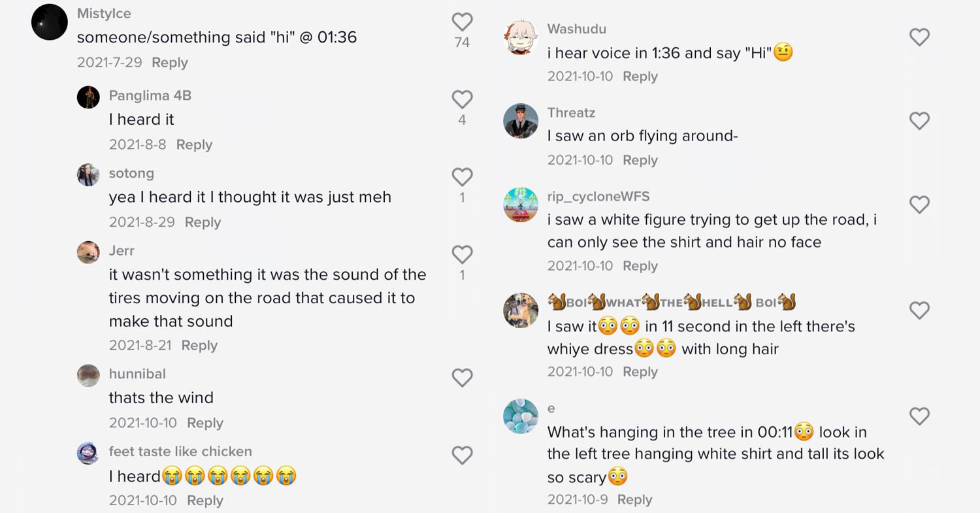Image resolution: width=980 pixels, height=513 pixels.
Task: View sotong's profile avatar
Action: click(88, 174)
